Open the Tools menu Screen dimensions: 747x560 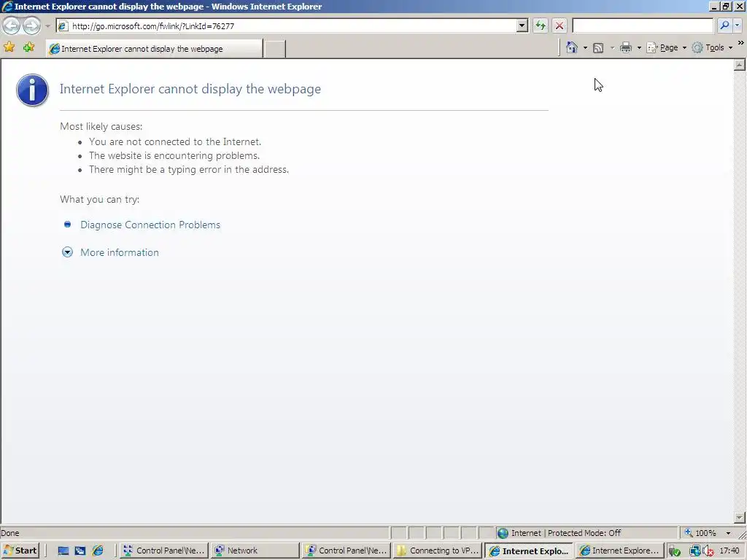[x=712, y=47]
